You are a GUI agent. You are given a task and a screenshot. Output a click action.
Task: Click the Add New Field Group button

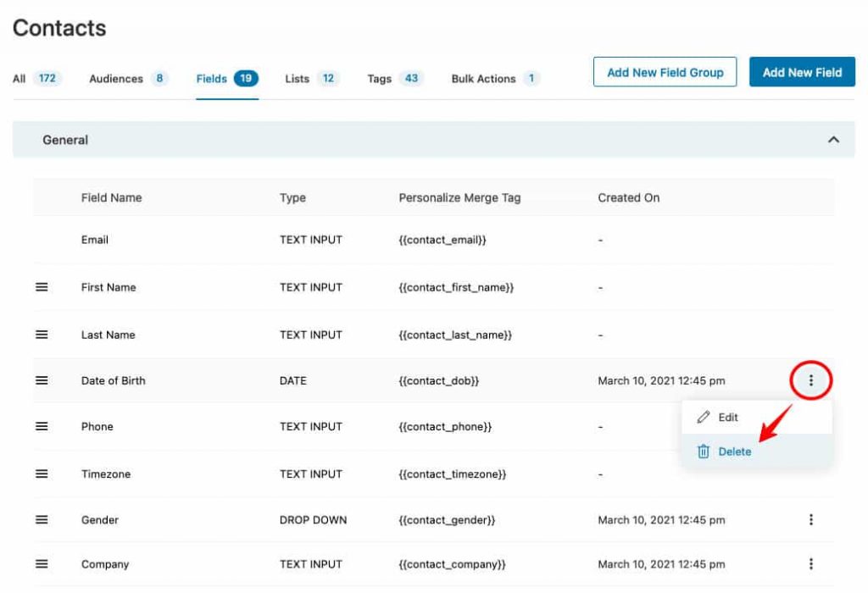665,72
